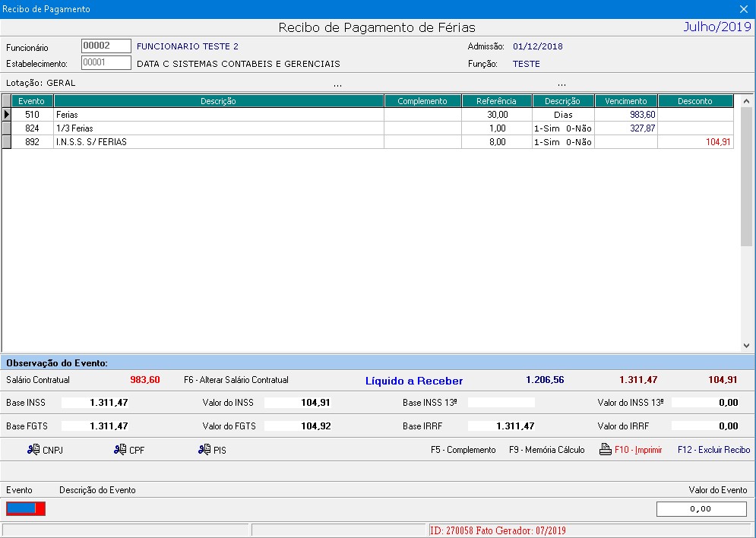Sort by the Evento column header
The image size is (756, 538).
click(31, 101)
